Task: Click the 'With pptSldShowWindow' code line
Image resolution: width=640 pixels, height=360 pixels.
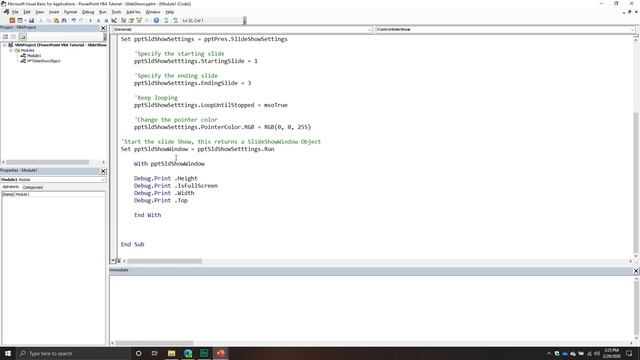Action: pyautogui.click(x=169, y=164)
